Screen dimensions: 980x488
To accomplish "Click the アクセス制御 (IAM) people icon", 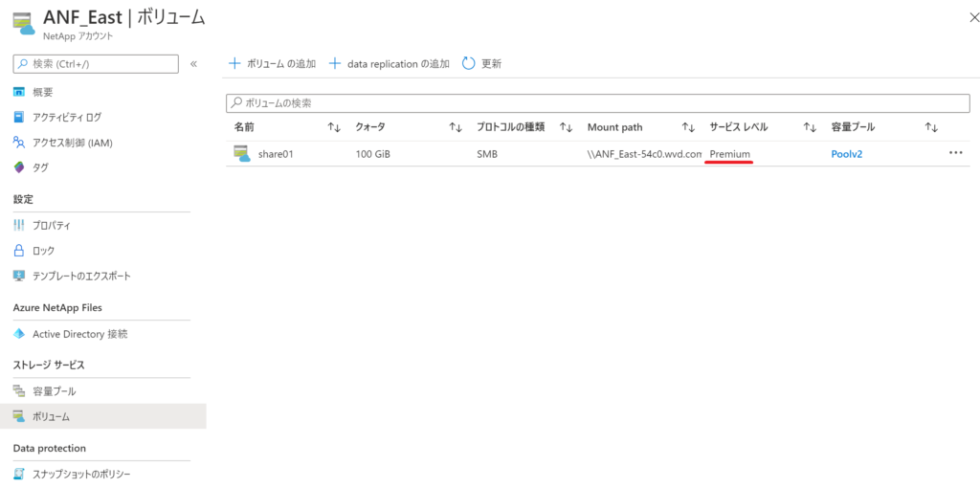I will (19, 144).
